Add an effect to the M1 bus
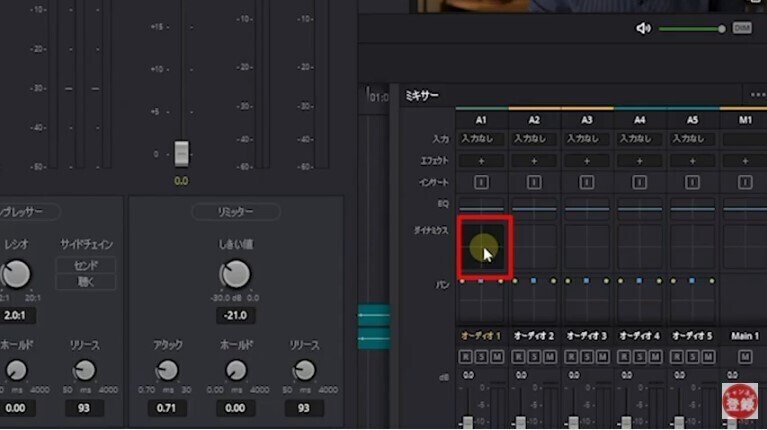Image resolution: width=767 pixels, height=430 pixels. pos(745,161)
